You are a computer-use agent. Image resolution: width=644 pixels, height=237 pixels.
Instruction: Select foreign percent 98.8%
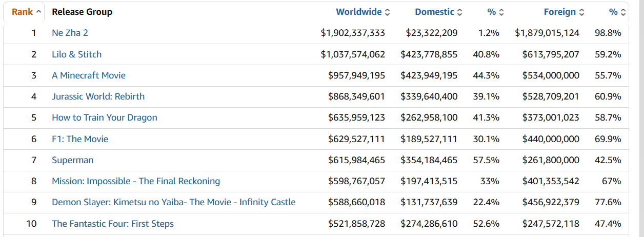click(608, 33)
